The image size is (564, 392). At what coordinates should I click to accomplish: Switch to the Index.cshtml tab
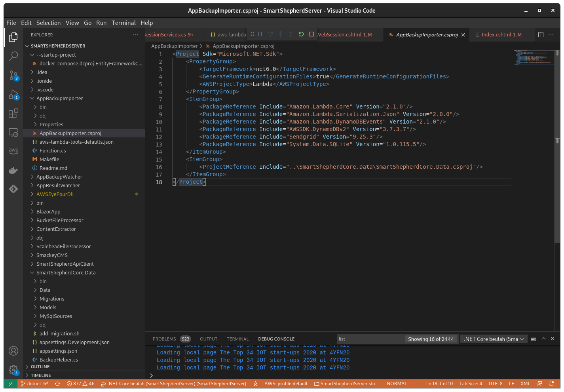click(501, 35)
